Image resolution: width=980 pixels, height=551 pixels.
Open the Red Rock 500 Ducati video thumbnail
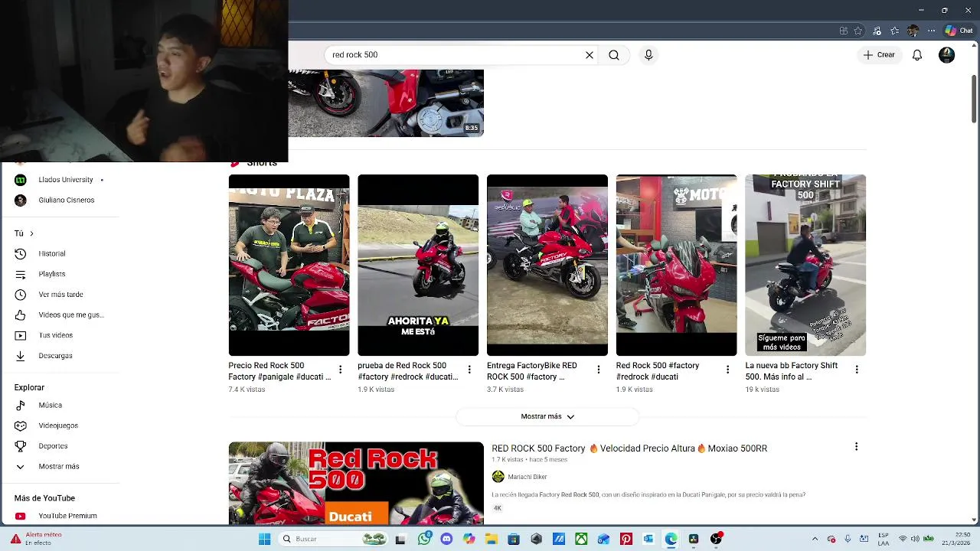[356, 483]
